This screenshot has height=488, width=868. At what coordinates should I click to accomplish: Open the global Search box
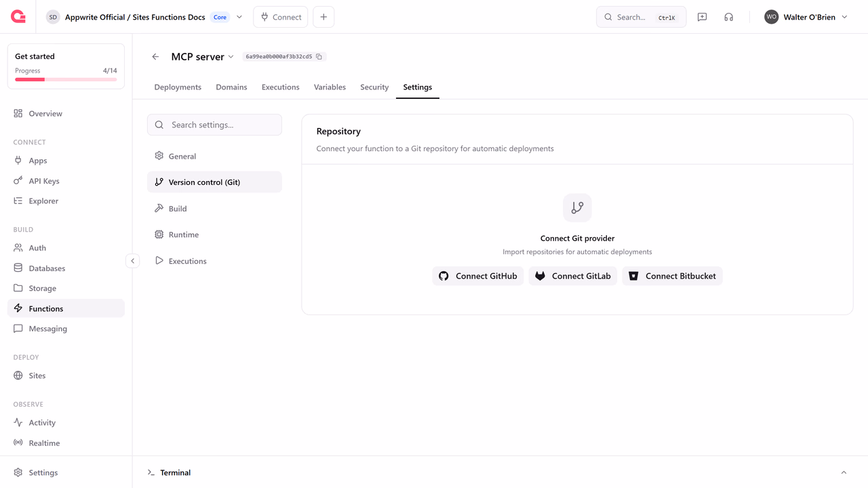[x=641, y=17]
